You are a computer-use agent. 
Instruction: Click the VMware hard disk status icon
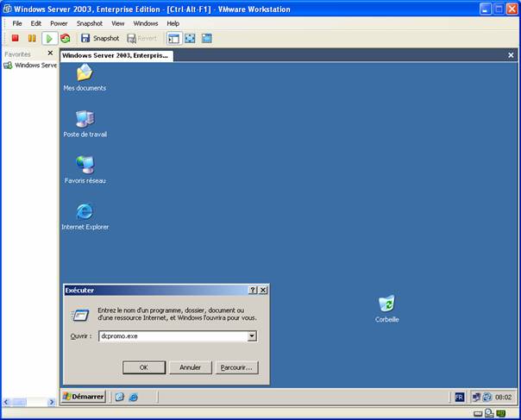[478, 414]
